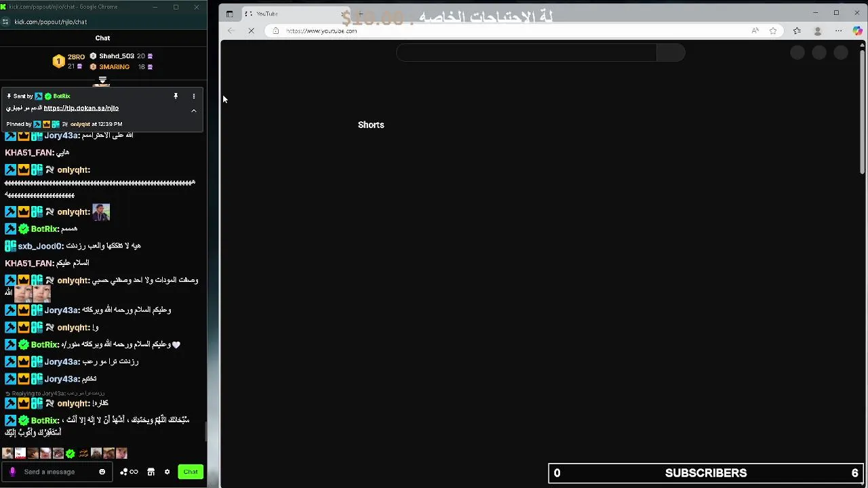Viewport: 868px width, 488px height.
Task: Click the Shorts heading on YouTube
Action: (x=371, y=125)
